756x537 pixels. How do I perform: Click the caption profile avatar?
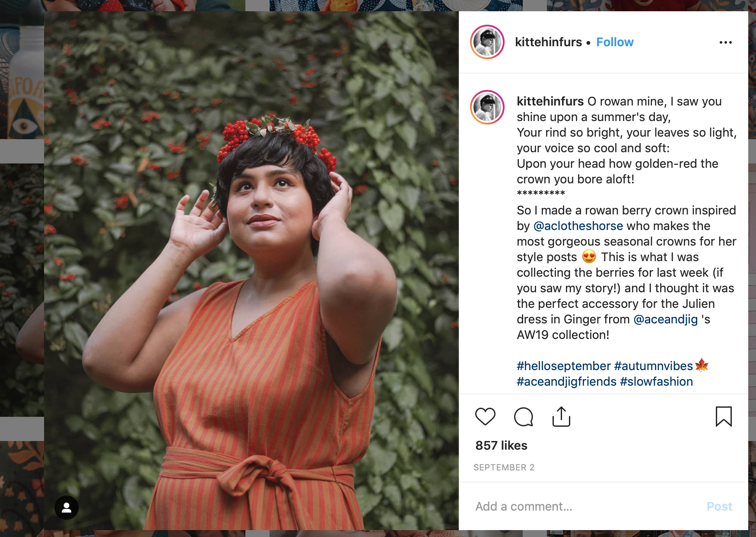tap(487, 107)
